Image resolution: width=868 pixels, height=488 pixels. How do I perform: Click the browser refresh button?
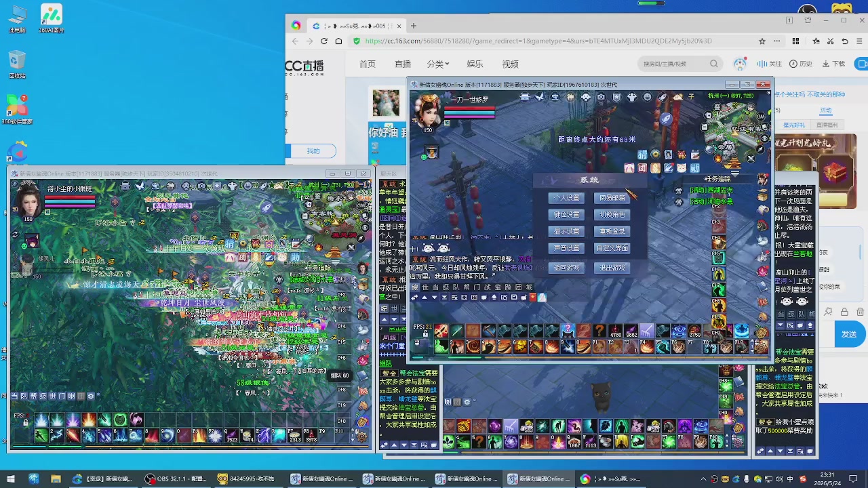click(x=324, y=41)
